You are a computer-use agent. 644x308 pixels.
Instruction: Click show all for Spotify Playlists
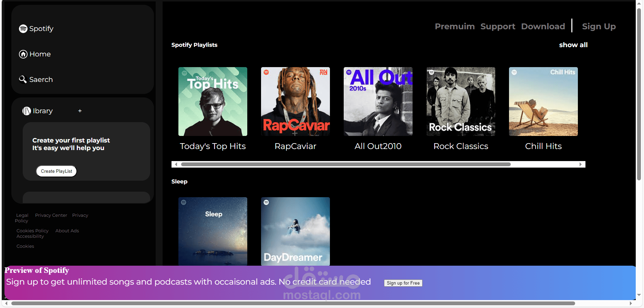pos(573,45)
